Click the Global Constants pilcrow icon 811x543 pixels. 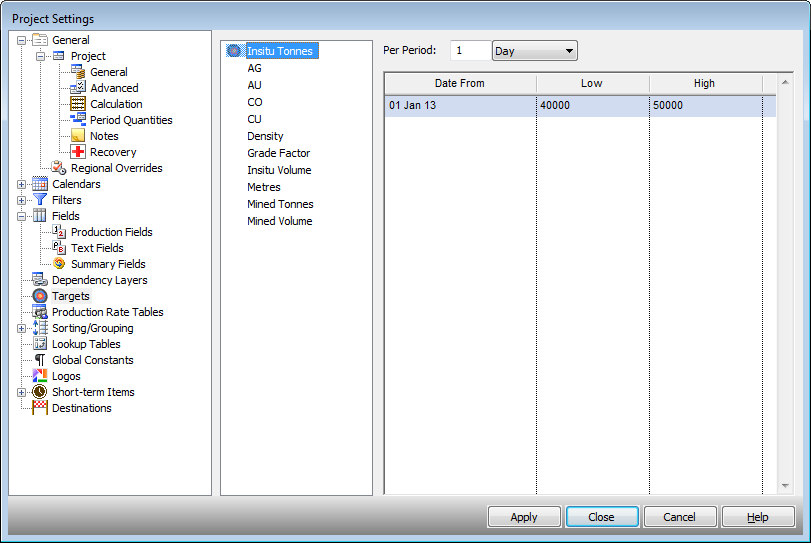tap(40, 360)
